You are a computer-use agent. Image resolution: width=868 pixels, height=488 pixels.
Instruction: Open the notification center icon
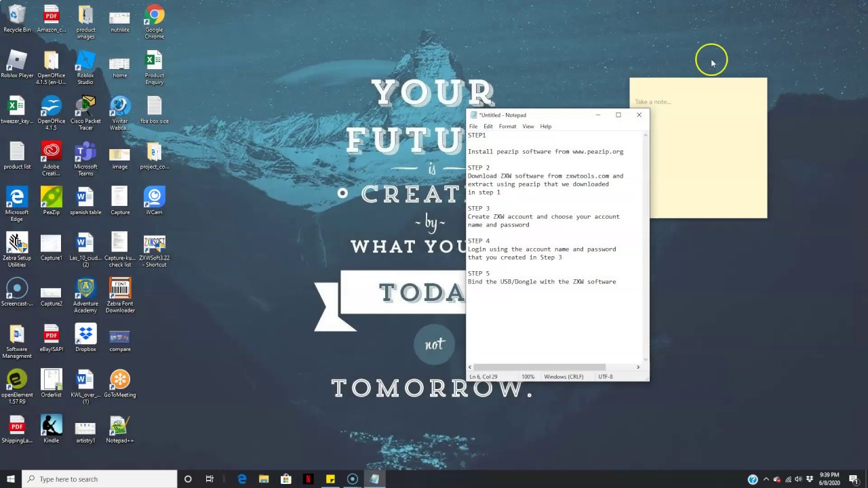pos(855,479)
